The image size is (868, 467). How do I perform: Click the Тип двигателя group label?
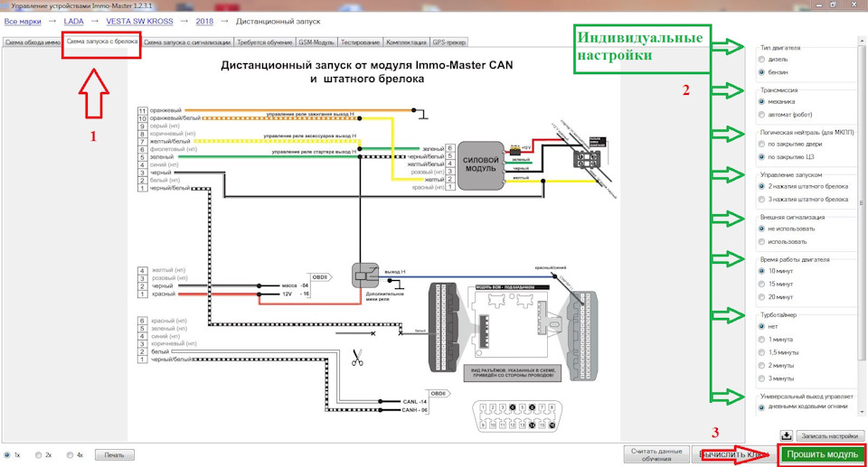[780, 48]
